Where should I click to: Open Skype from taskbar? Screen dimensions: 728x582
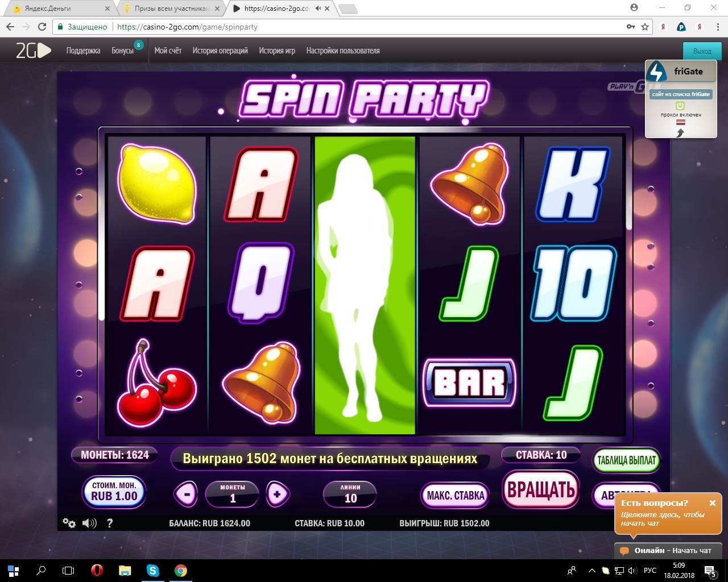[152, 571]
